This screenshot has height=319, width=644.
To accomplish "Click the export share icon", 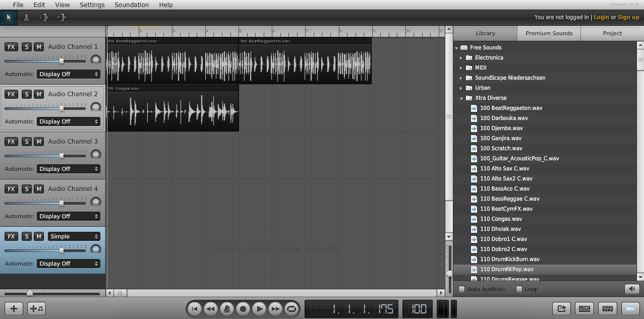I will coord(561,308).
